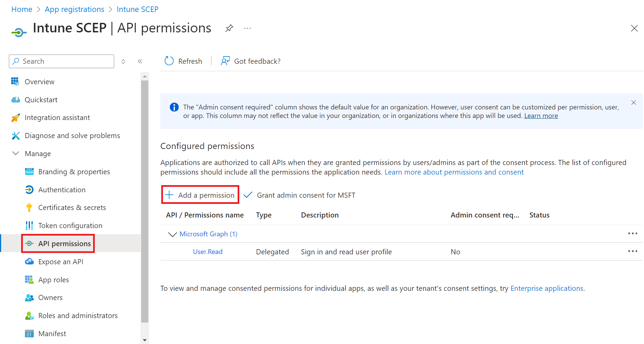Open Expose an API section
This screenshot has height=344, width=644.
[x=61, y=262]
